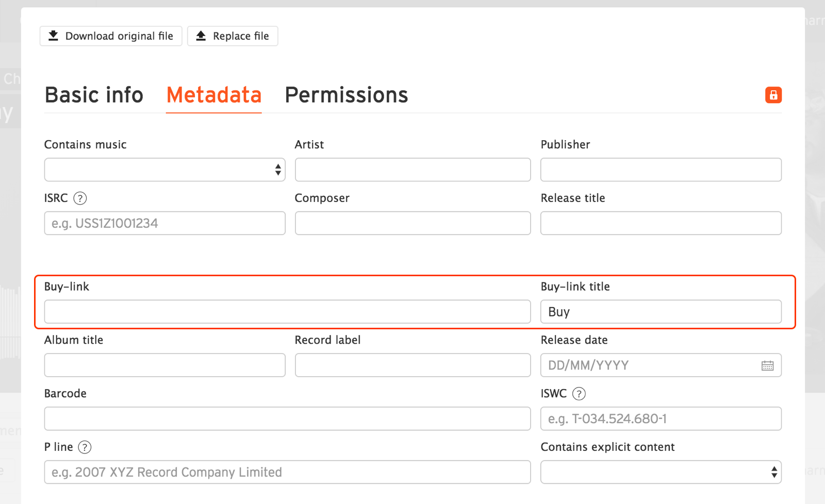Expand the Contains explicit content dropdown
The height and width of the screenshot is (504, 825).
661,472
